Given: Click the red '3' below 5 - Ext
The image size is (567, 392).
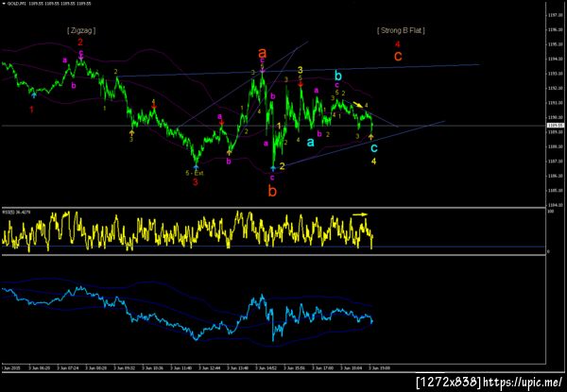Looking at the screenshot, I should (x=196, y=182).
